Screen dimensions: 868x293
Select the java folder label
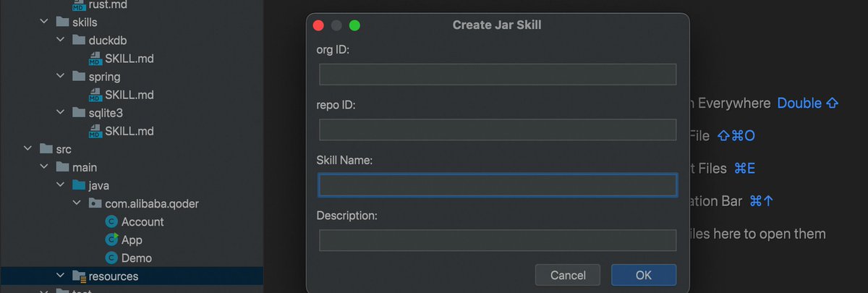[99, 185]
